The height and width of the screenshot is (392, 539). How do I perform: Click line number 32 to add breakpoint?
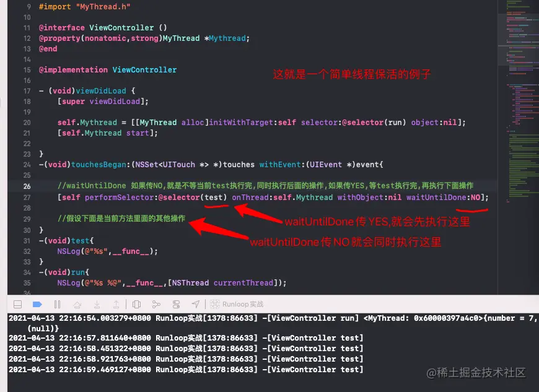pyautogui.click(x=27, y=251)
